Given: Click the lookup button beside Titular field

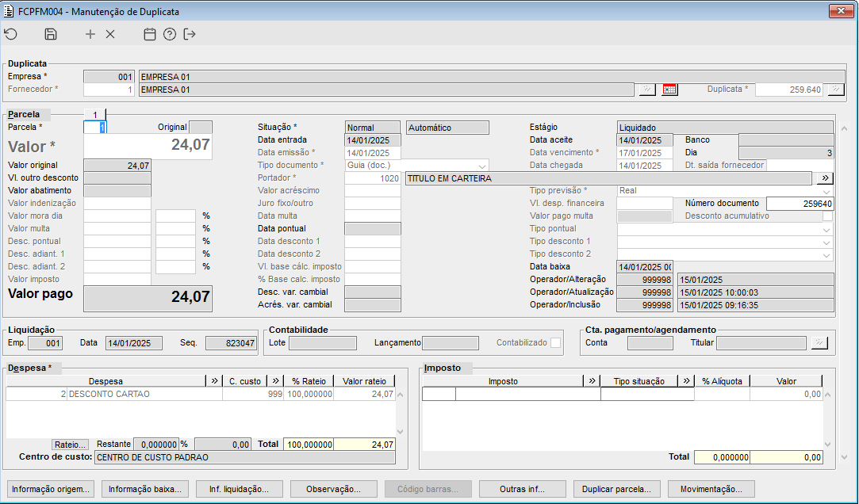Looking at the screenshot, I should pyautogui.click(x=819, y=343).
